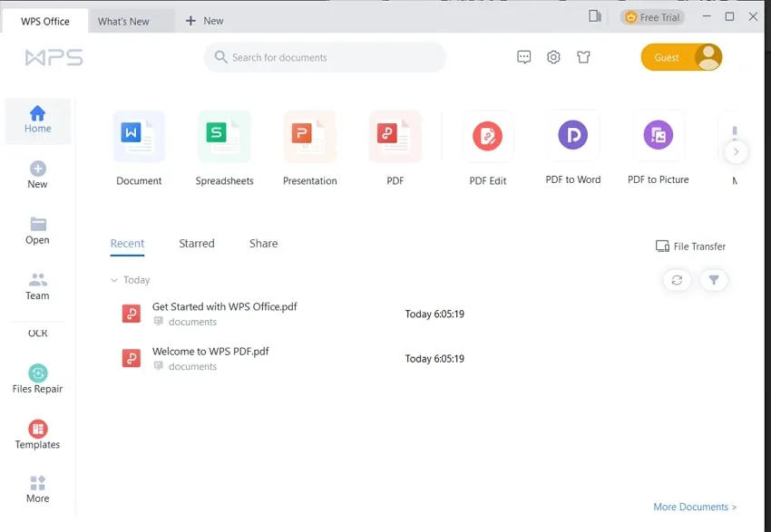The image size is (771, 532).
Task: Launch the PDF to Picture converter
Action: tap(659, 149)
